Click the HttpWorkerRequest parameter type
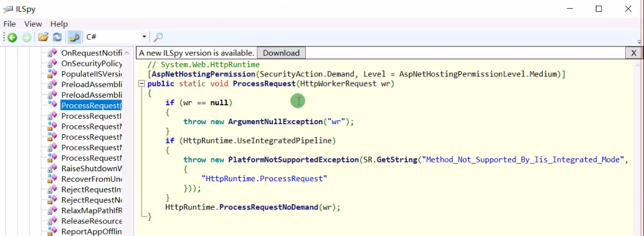This screenshot has height=236, width=644. 338,84
